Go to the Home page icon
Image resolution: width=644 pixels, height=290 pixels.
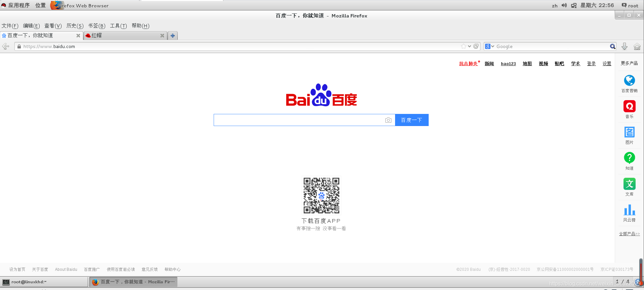tap(637, 46)
